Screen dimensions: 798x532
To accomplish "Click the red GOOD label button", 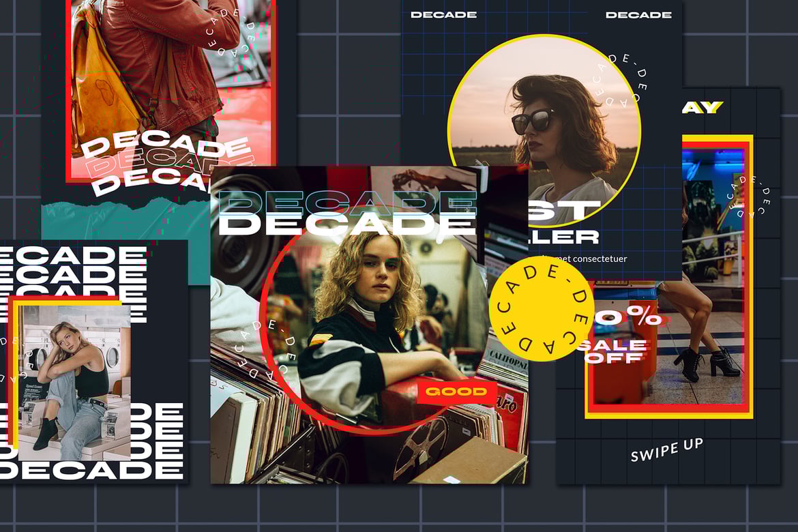I will coord(456,391).
